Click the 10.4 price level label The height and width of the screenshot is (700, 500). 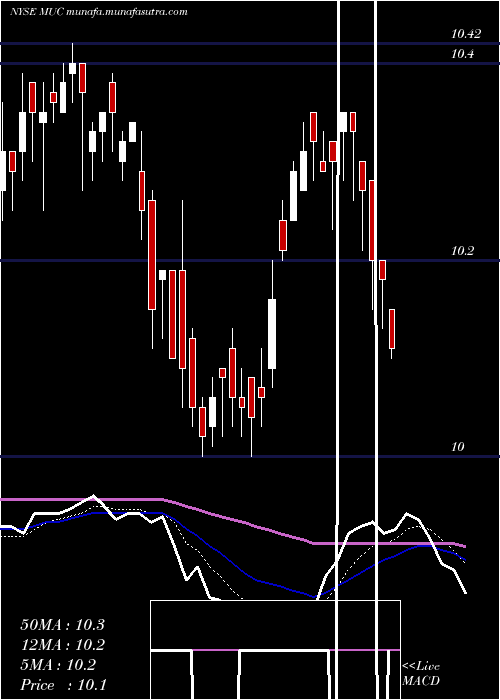(x=462, y=54)
